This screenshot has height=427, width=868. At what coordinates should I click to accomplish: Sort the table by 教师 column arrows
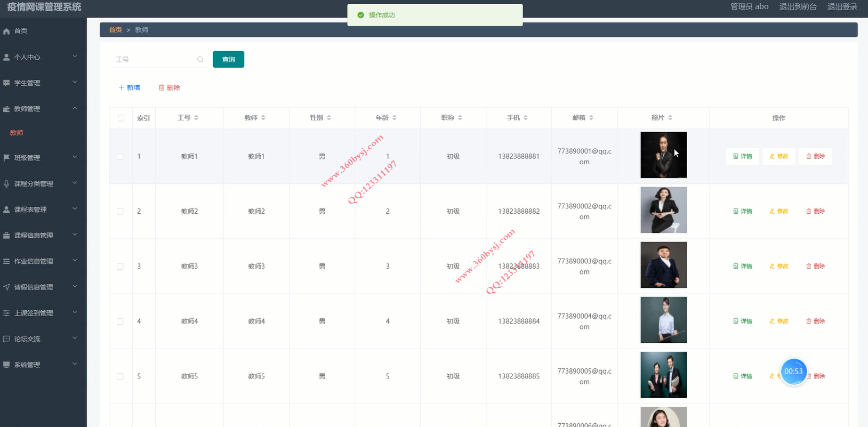[x=263, y=118]
